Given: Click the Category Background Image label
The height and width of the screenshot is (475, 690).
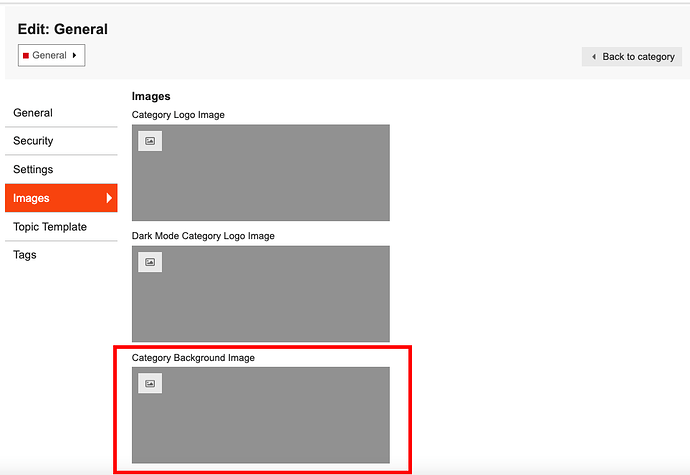Looking at the screenshot, I should [193, 358].
